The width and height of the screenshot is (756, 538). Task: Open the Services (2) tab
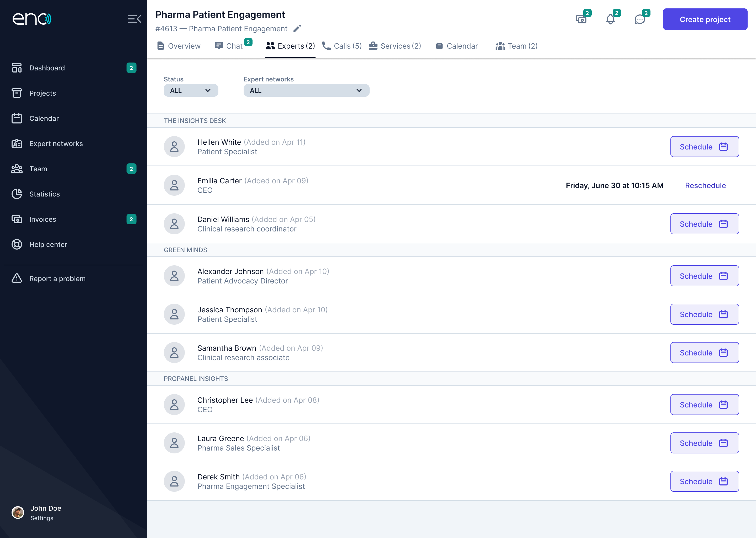[x=395, y=46]
